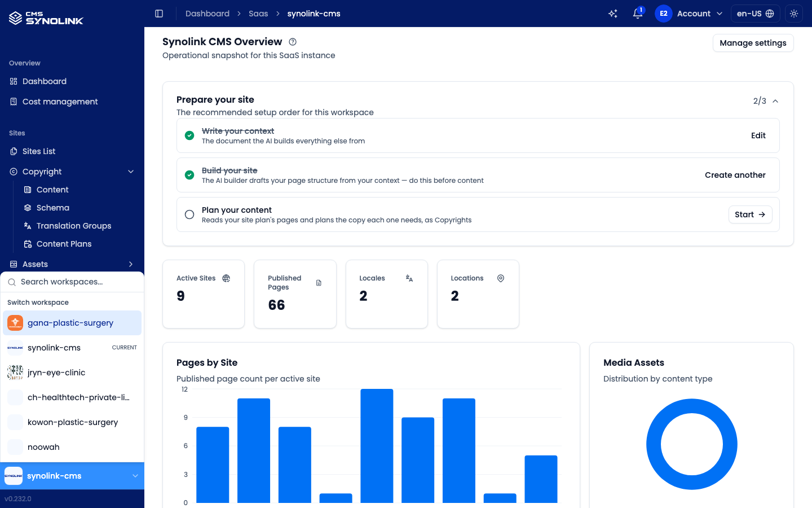Click the pin icon on Locations card
Image resolution: width=812 pixels, height=508 pixels.
tap(501, 278)
